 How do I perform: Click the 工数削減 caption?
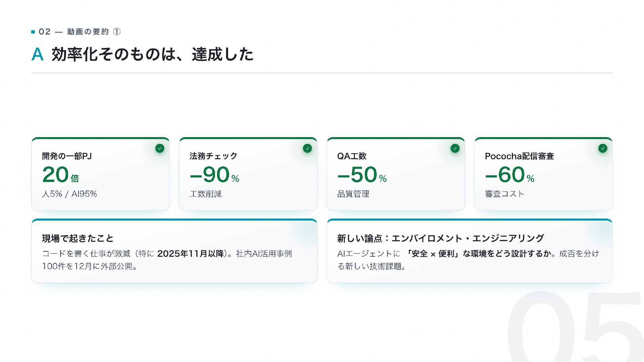(206, 194)
